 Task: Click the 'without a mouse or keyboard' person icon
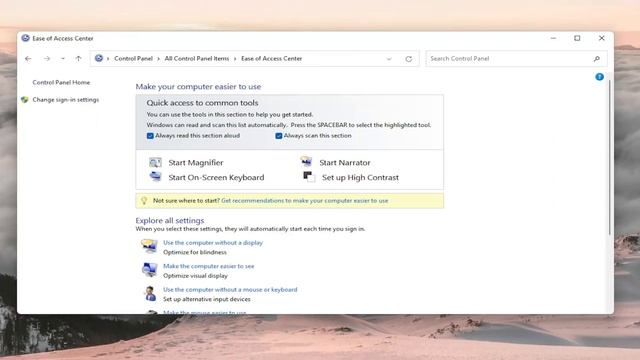(x=150, y=293)
